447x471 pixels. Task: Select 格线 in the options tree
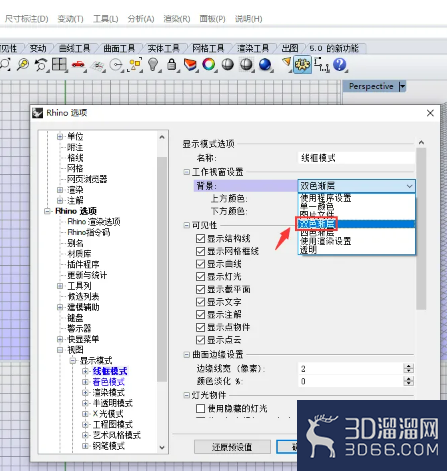(75, 158)
